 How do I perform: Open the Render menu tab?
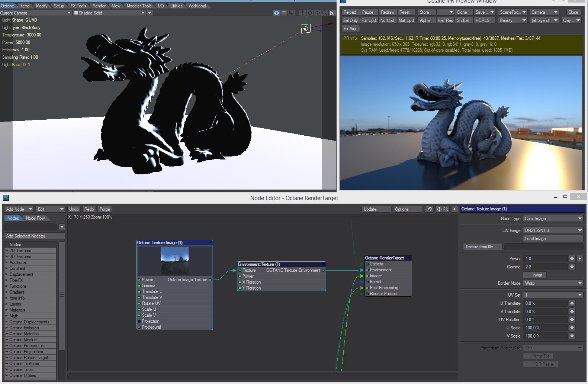tap(99, 6)
